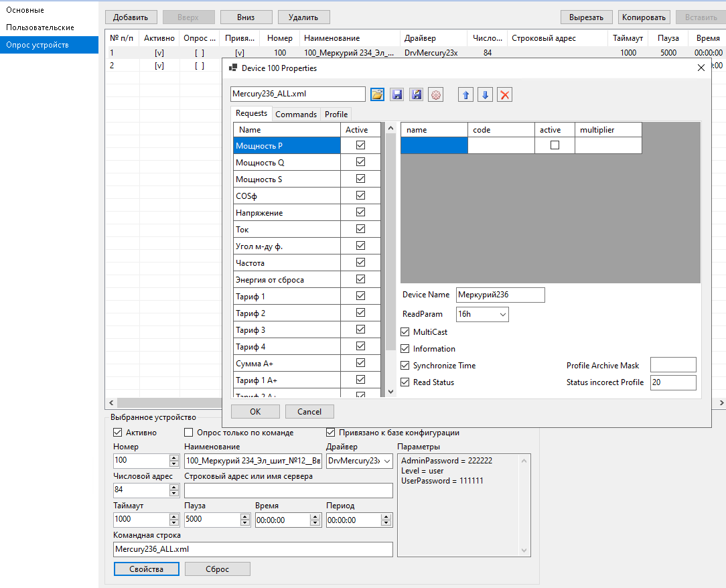Toggle Active checkbox for Частота
The width and height of the screenshot is (726, 588).
[361, 263]
